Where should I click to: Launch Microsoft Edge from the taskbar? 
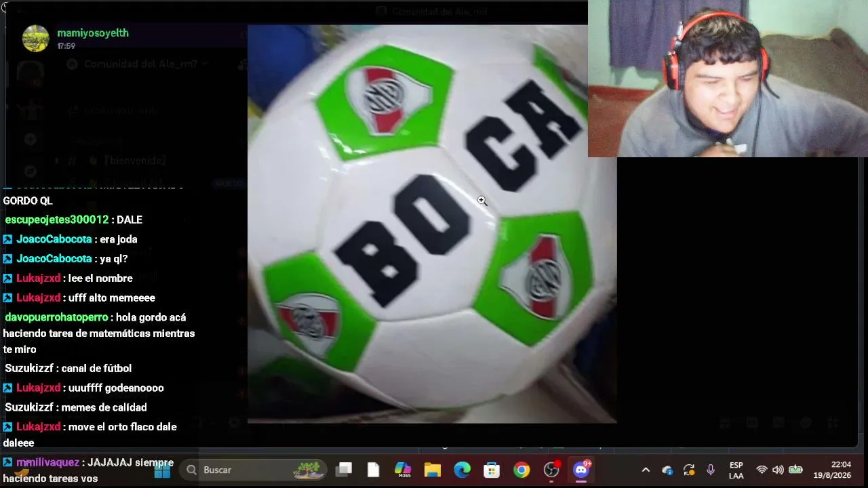(x=462, y=470)
